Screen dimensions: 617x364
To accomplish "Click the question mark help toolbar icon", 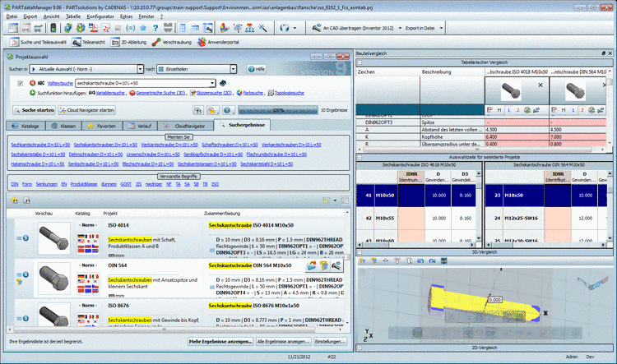I will click(155, 28).
